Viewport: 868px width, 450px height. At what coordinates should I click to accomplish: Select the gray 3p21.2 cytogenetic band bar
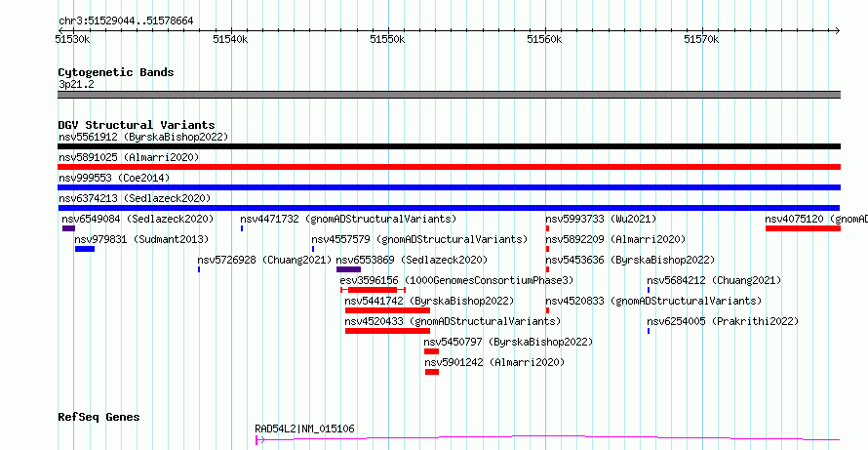(449, 95)
